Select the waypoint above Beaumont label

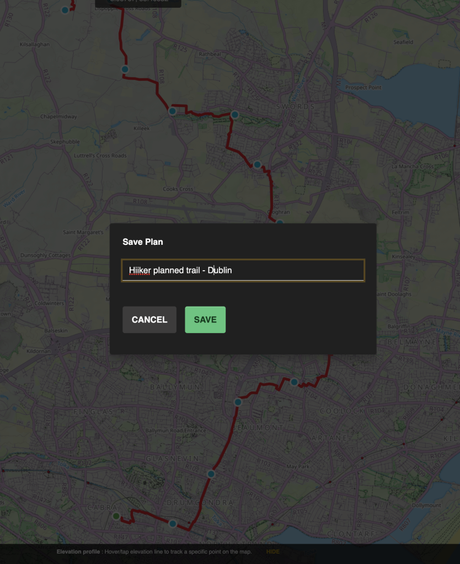pyautogui.click(x=238, y=402)
